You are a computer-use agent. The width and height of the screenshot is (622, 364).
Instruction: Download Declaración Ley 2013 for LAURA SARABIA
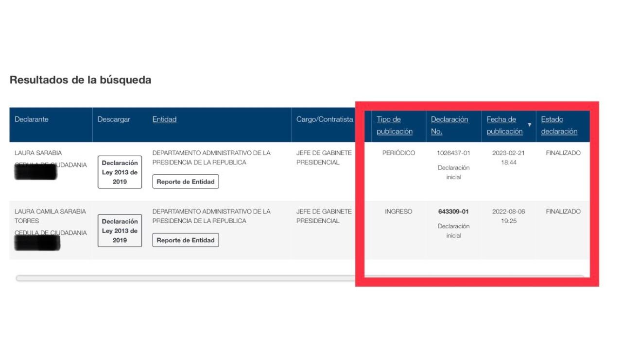coord(120,172)
